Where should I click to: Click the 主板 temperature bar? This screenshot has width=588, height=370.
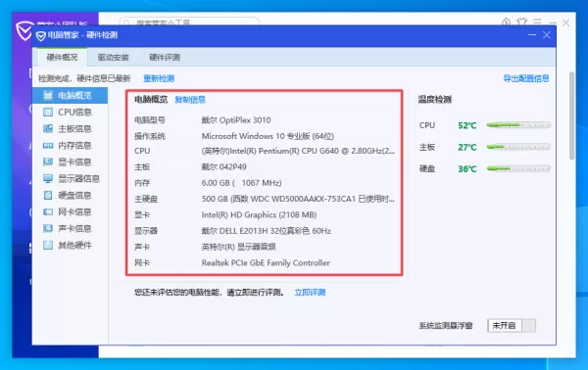pos(518,147)
